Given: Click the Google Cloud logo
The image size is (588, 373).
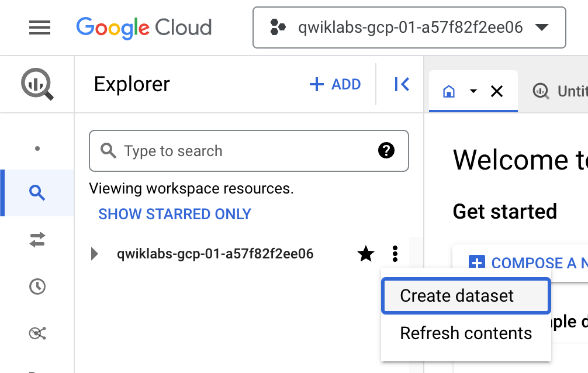Looking at the screenshot, I should click(x=144, y=27).
